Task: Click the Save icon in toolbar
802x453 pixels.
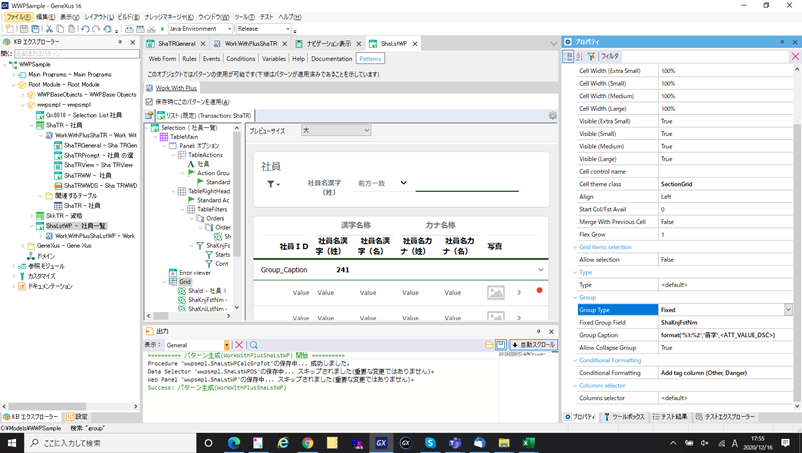Action: tap(24, 29)
